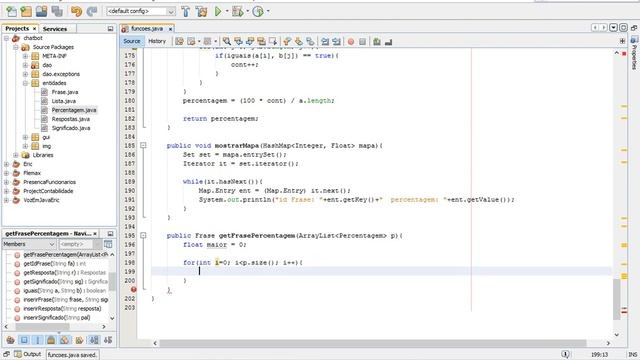This screenshot has height=360, width=640.
Task: Select the Source view button
Action: pyautogui.click(x=131, y=41)
